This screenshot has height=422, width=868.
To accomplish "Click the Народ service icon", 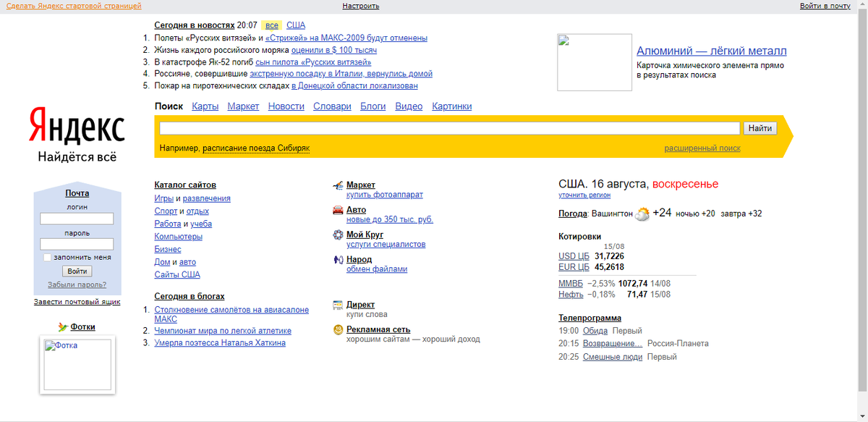I will click(338, 260).
